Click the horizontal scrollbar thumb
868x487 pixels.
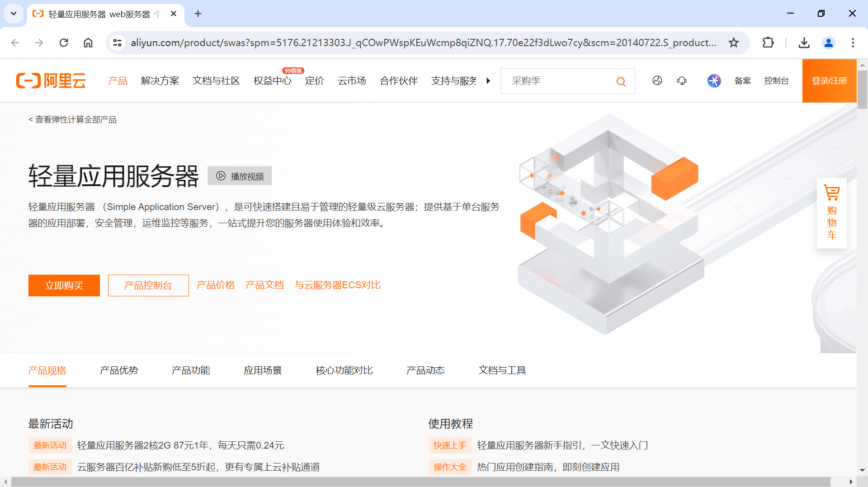coord(421,482)
